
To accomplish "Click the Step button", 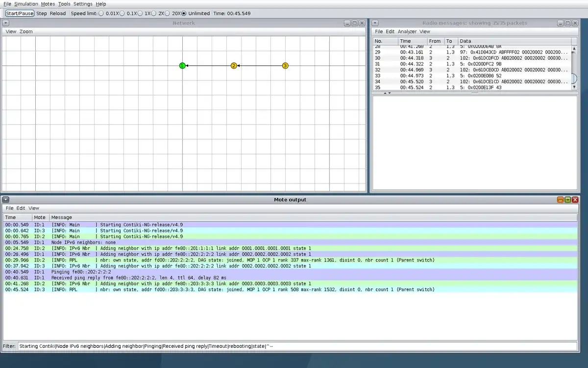I will click(x=42, y=13).
